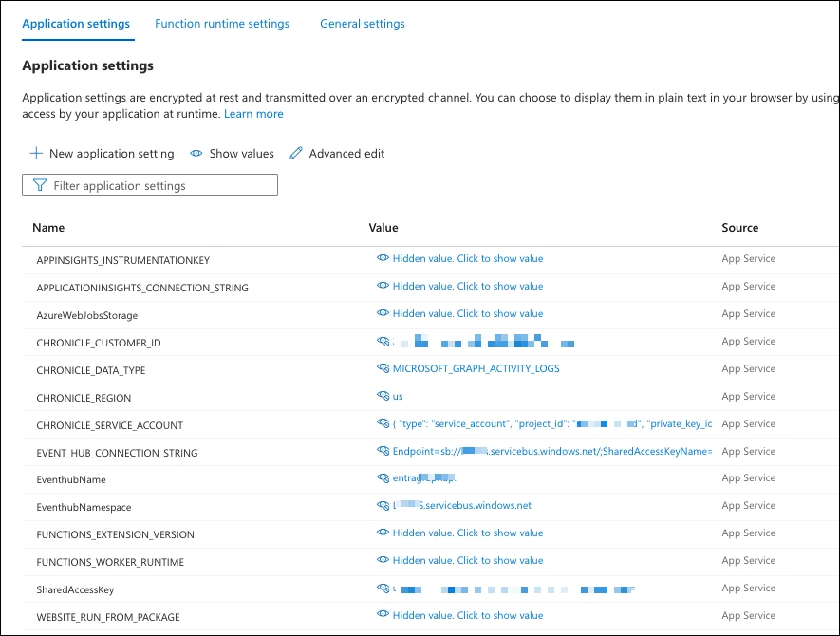Toggle eye icon for AzureWebJobsStorage row
Screen dimensions: 840x636
pos(383,313)
